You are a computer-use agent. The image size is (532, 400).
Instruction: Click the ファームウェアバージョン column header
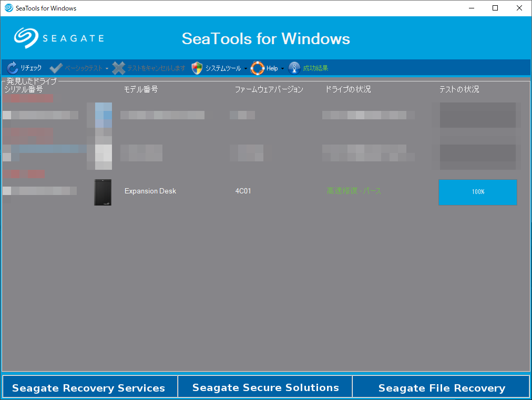pos(269,89)
